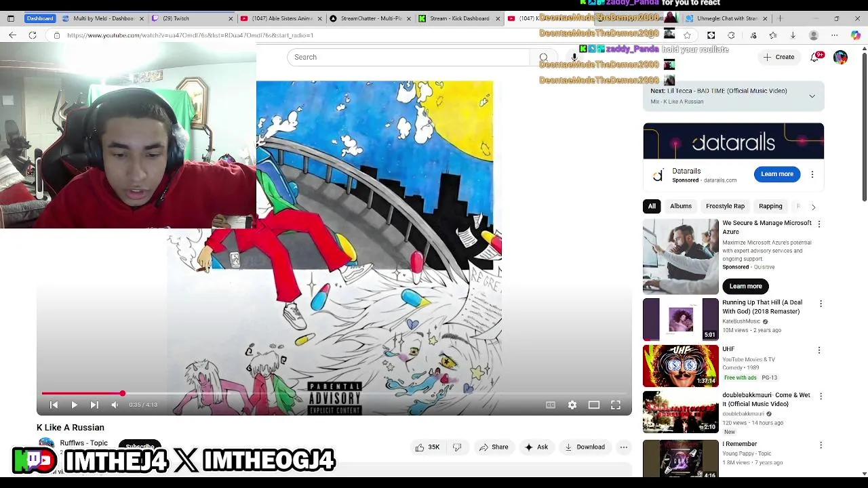Click Learn more on Datarails ad
The width and height of the screenshot is (868, 488).
pyautogui.click(x=776, y=174)
